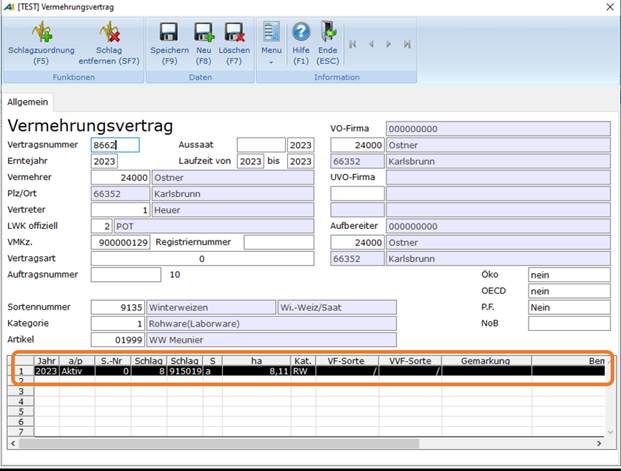Click the Laufzeit von year field
This screenshot has width=621, height=471.
pos(250,161)
